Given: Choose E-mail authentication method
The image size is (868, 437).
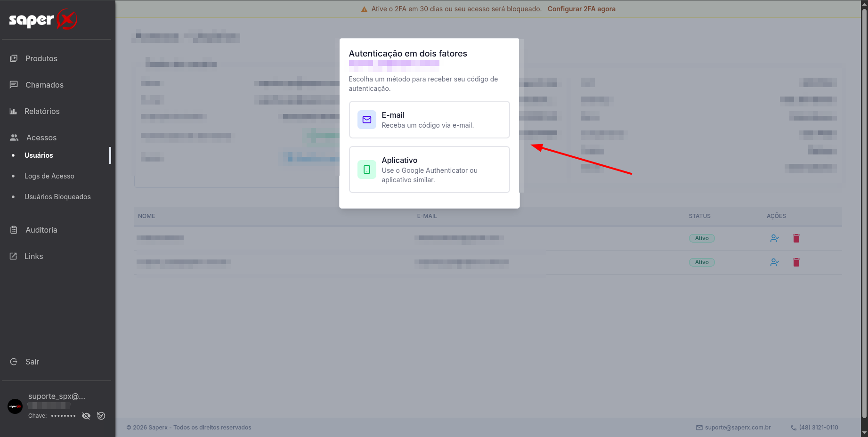Looking at the screenshot, I should coord(429,120).
